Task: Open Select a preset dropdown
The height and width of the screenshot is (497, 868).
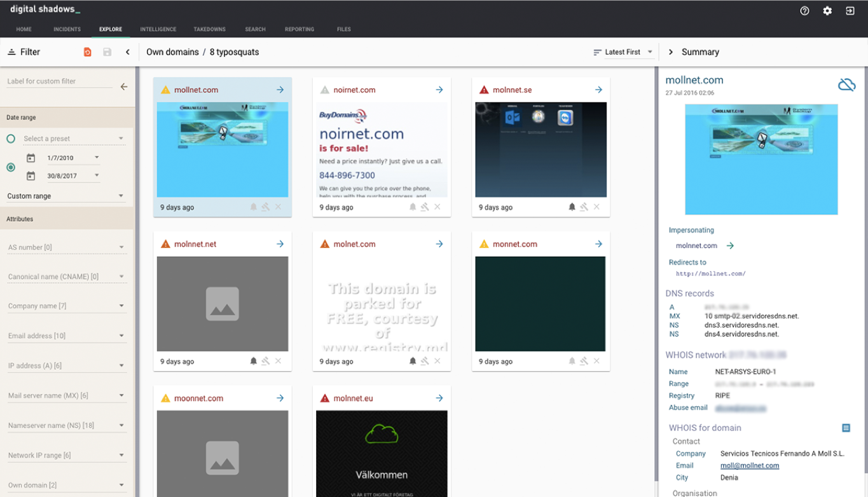Action: [x=73, y=139]
